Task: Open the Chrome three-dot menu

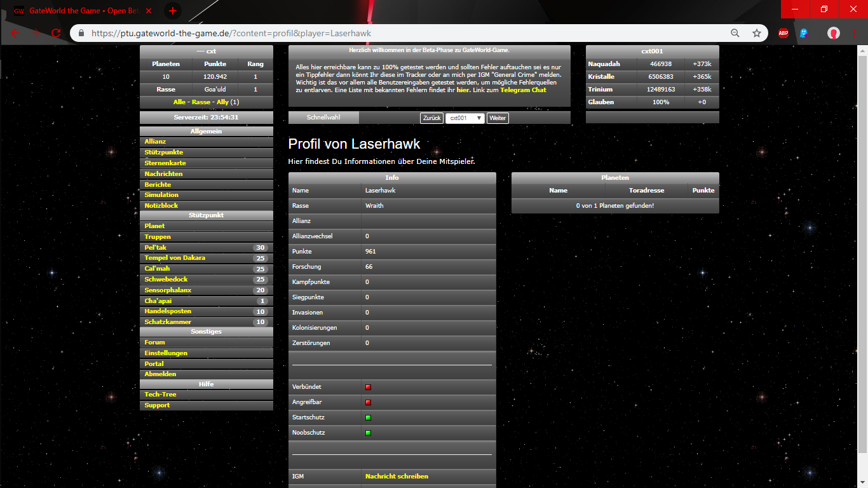Action: pyautogui.click(x=853, y=33)
